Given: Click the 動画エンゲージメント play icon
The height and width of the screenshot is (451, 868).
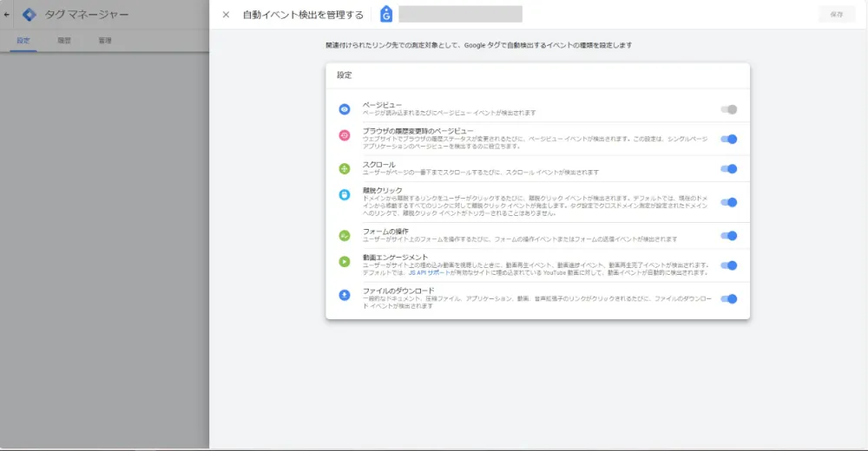Looking at the screenshot, I should [345, 262].
